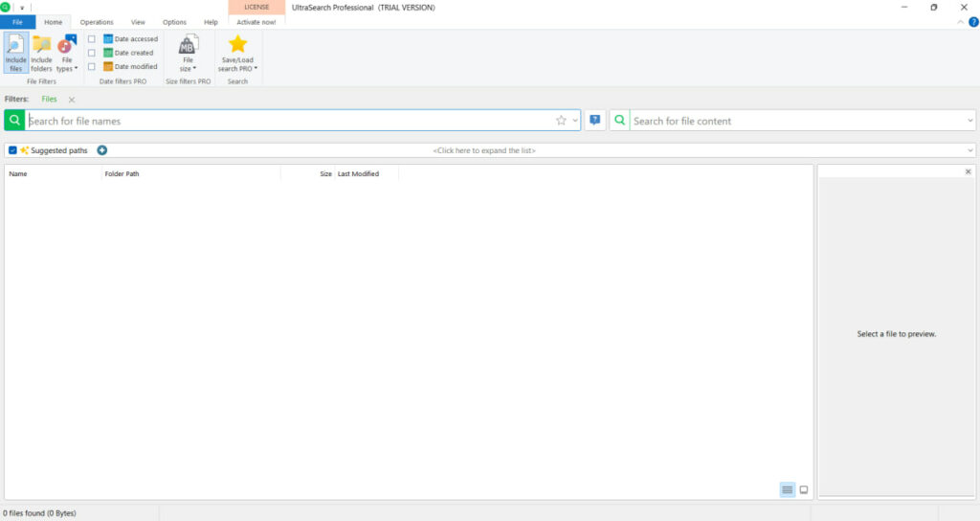Collapse the ribbon with the arrow
This screenshot has width=980, height=521.
(961, 22)
